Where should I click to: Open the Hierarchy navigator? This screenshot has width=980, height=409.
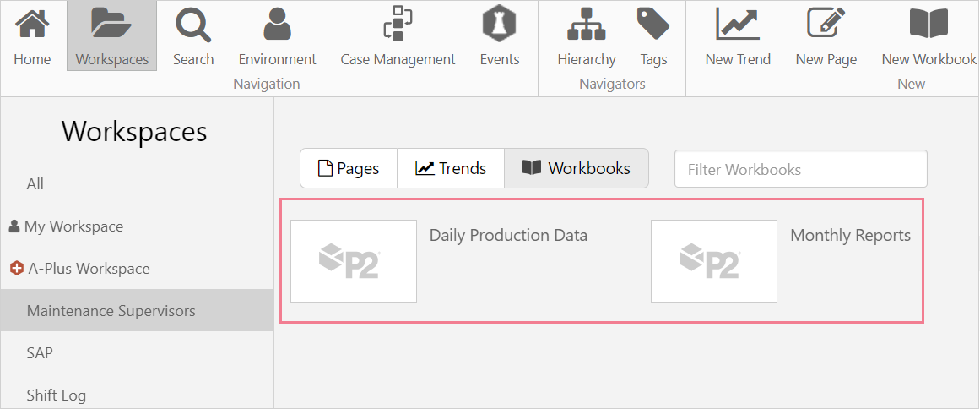pyautogui.click(x=587, y=24)
